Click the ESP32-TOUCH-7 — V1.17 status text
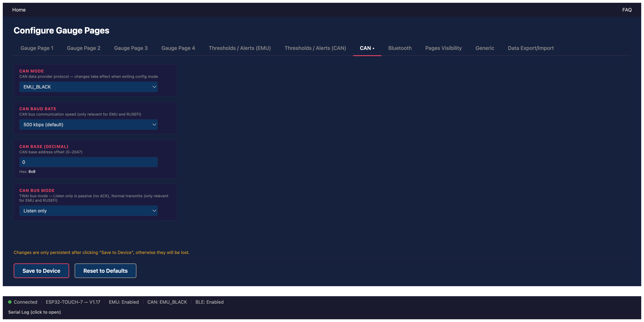 coord(73,302)
